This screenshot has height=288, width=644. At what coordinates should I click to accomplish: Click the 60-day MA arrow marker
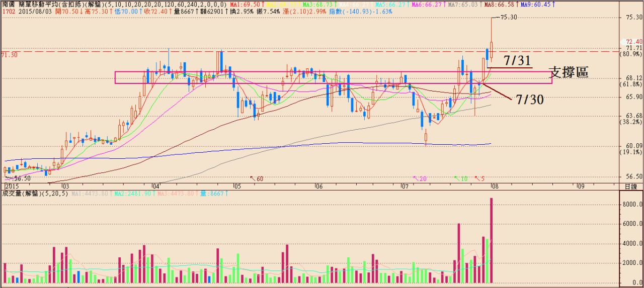257,178
